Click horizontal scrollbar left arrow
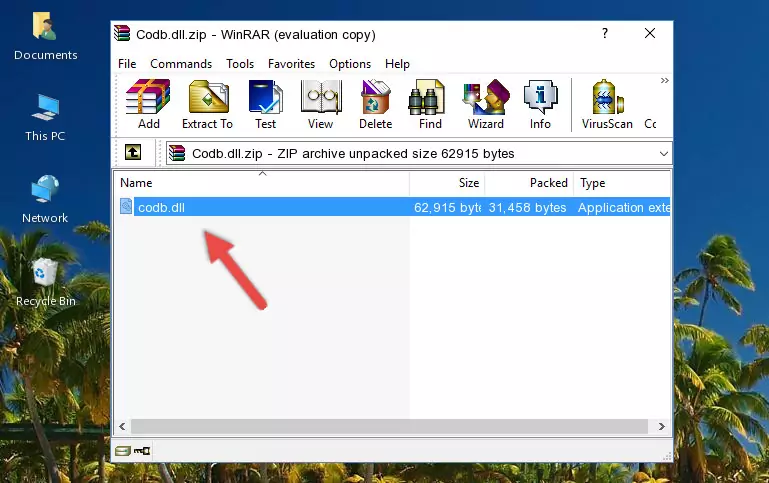Screen dimensions: 769x483 pyautogui.click(x=122, y=426)
